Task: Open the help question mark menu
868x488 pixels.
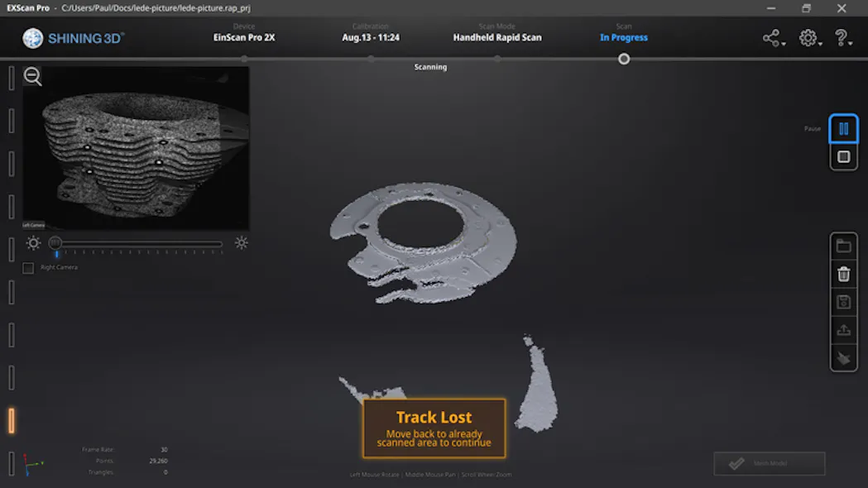Action: 842,38
